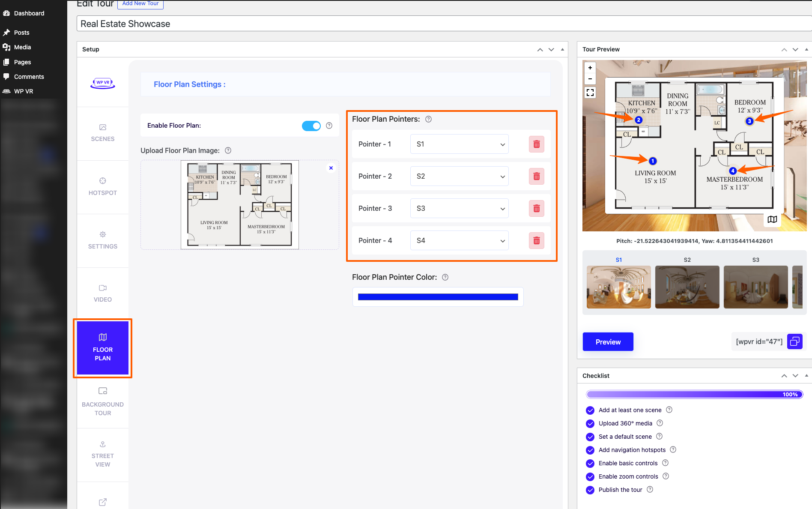The width and height of the screenshot is (812, 509).
Task: Toggle fullscreen in tour preview
Action: (x=590, y=93)
